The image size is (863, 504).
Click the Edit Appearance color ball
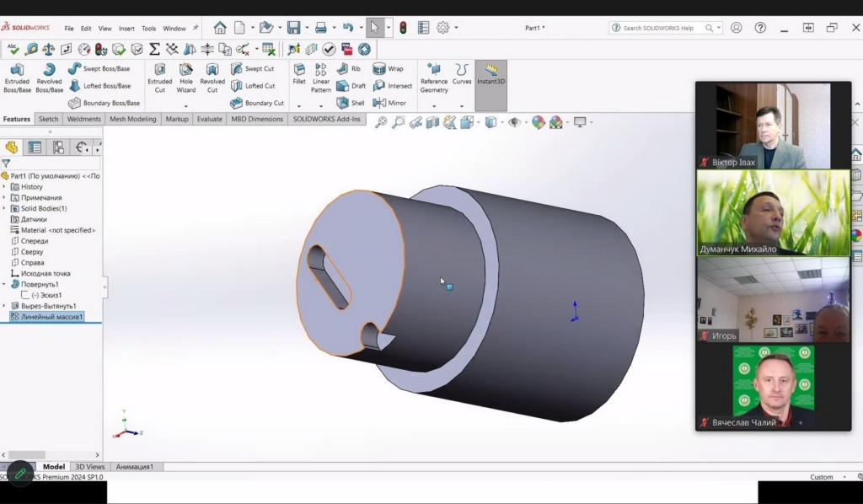click(x=538, y=122)
